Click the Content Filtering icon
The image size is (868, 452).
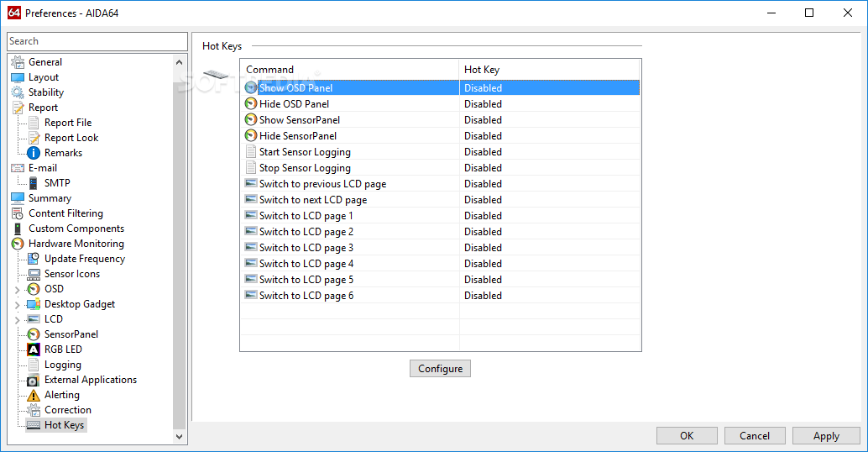(x=18, y=213)
